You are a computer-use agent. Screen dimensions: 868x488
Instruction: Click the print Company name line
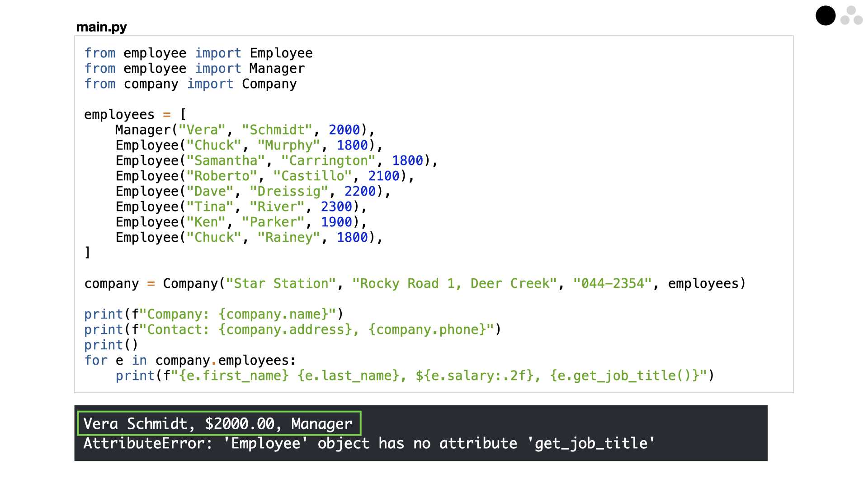pos(214,314)
